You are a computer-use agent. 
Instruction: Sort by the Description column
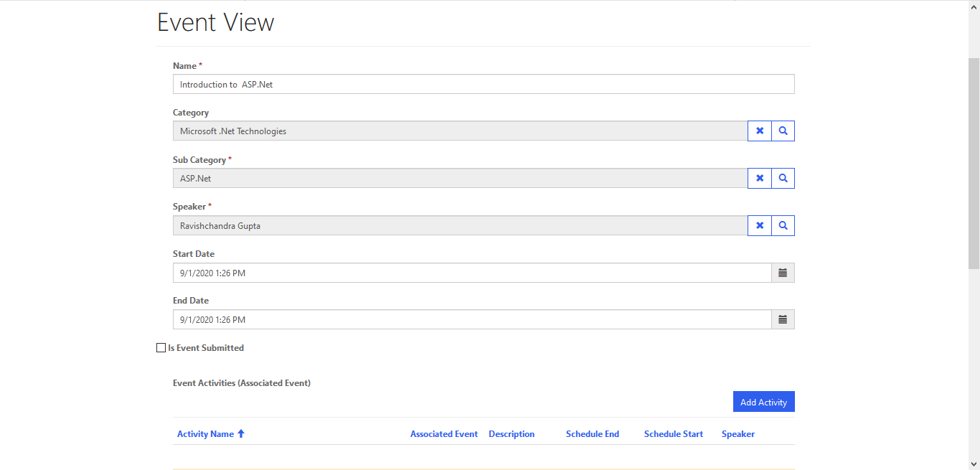coord(511,433)
